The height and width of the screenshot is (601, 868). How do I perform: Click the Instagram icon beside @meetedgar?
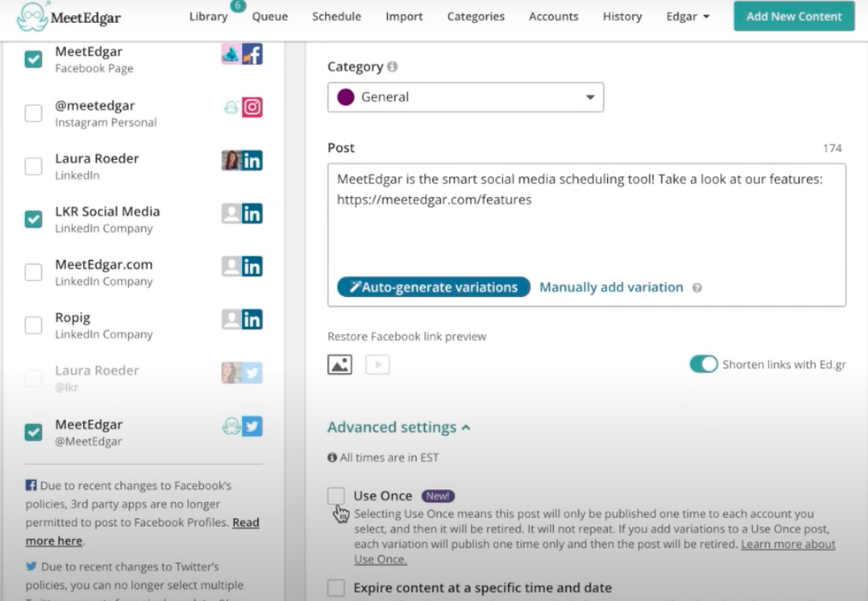coord(252,107)
